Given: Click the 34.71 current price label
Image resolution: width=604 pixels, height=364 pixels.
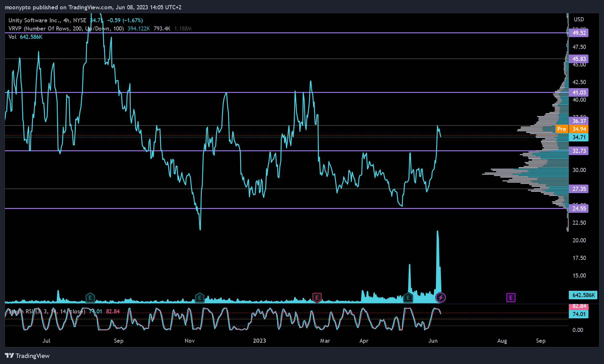Looking at the screenshot, I should click(579, 137).
